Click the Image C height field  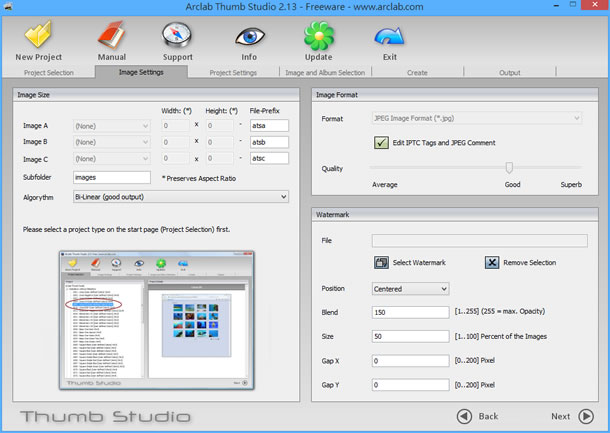pyautogui.click(x=220, y=158)
